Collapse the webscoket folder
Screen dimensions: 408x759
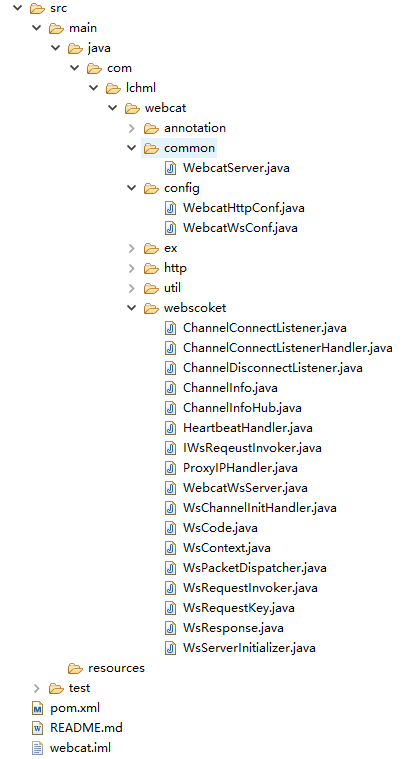132,308
